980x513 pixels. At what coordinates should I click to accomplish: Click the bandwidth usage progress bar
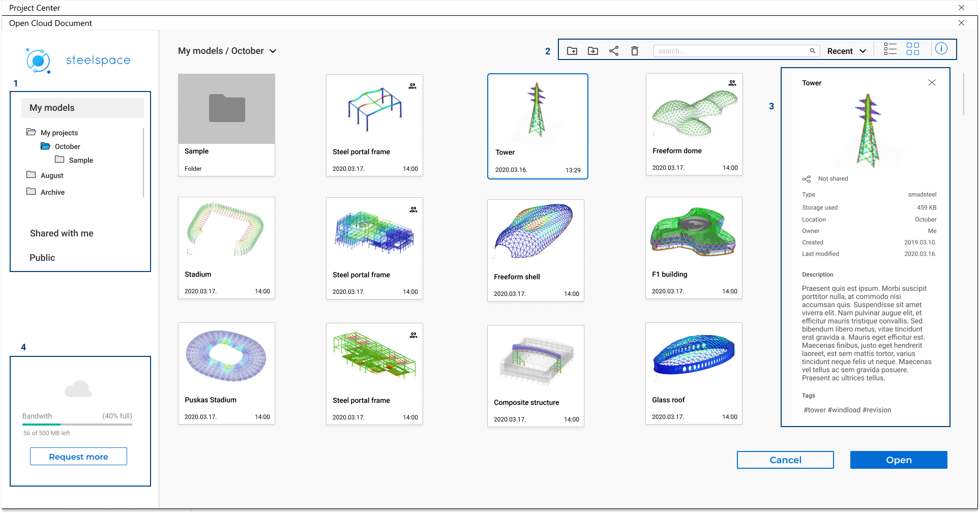click(x=77, y=424)
